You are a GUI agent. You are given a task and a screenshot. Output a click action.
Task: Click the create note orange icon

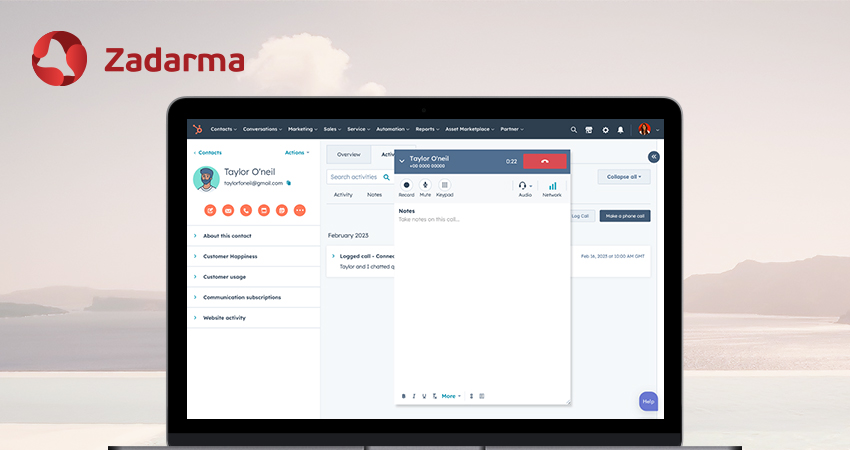pyautogui.click(x=210, y=210)
